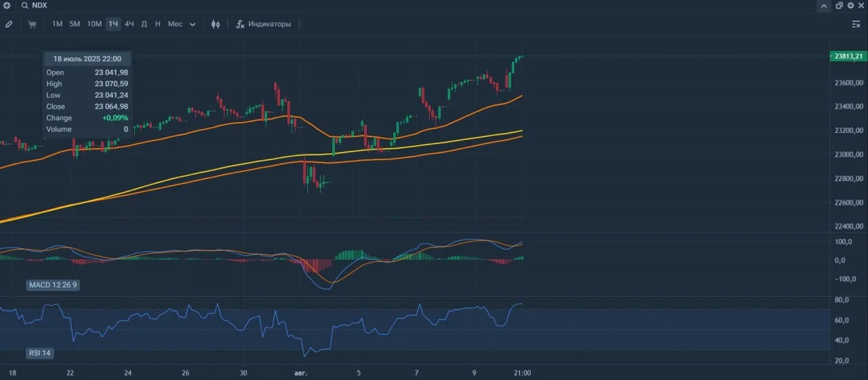Screen dimensions: 868x380
Task: Click the search magnifier icon
Action: point(24,5)
